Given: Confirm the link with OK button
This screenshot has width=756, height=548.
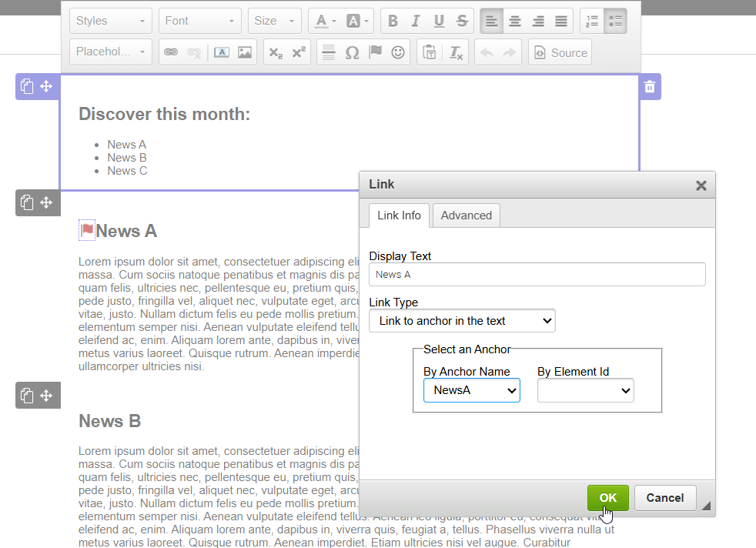Looking at the screenshot, I should (x=607, y=498).
